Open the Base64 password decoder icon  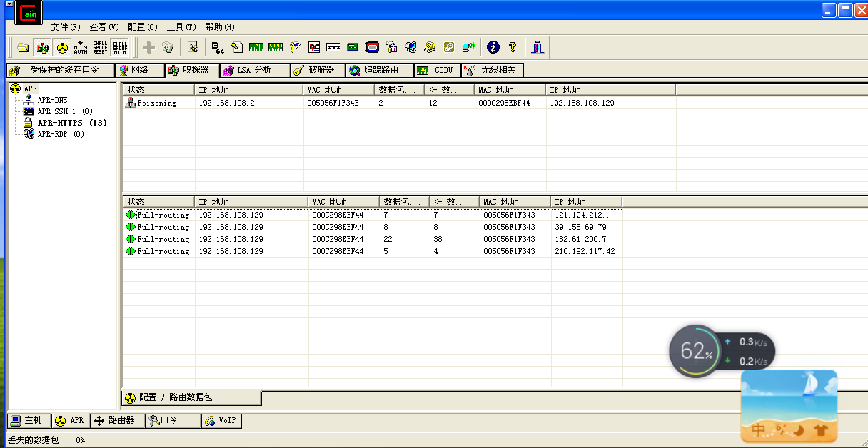(218, 47)
